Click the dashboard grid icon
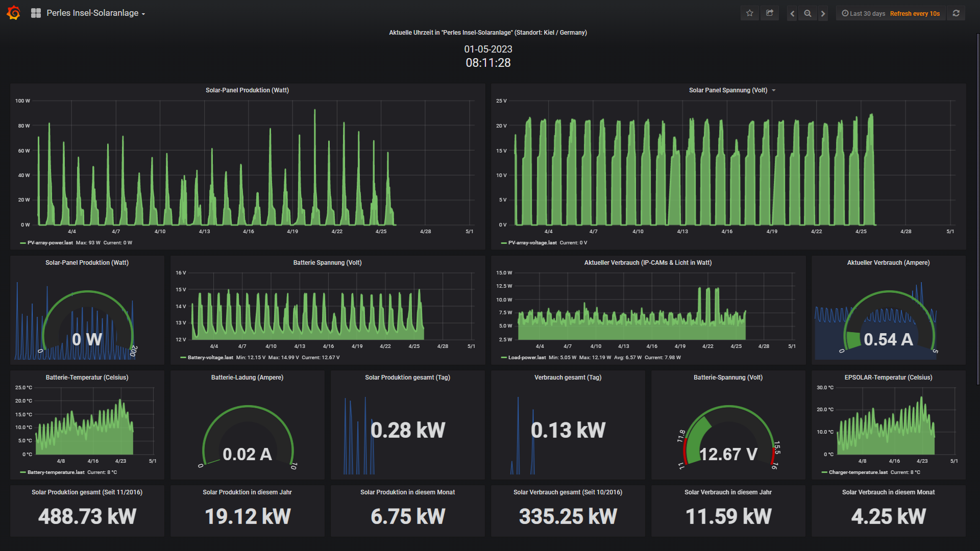The height and width of the screenshot is (551, 980). [36, 13]
